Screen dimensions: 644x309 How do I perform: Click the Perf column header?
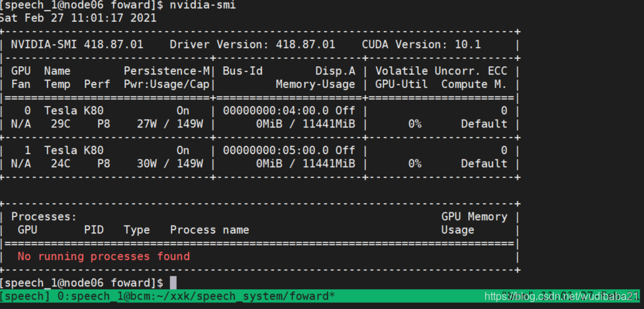pos(97,85)
